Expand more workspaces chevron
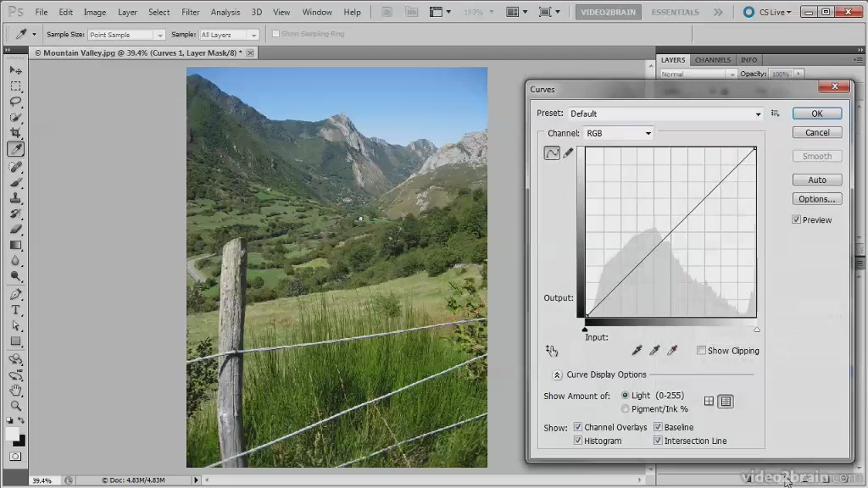The height and width of the screenshot is (488, 868). tap(718, 12)
